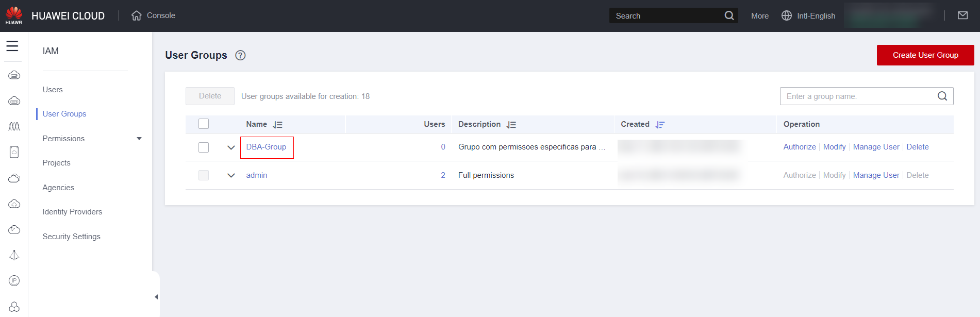Open Intl-English language selector
The width and height of the screenshot is (980, 317).
click(808, 16)
